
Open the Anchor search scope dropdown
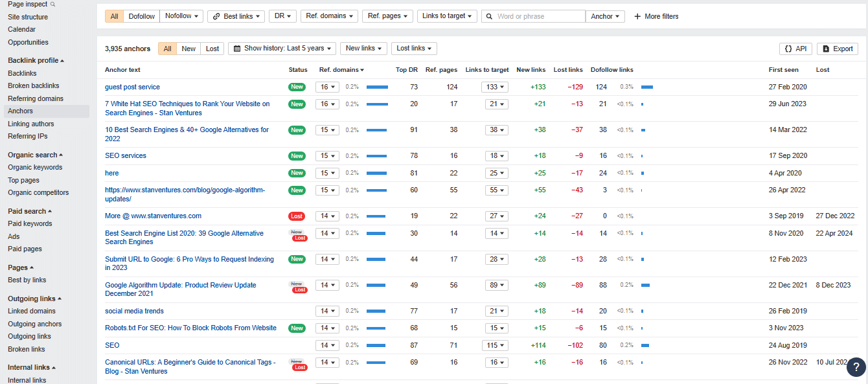pyautogui.click(x=605, y=16)
